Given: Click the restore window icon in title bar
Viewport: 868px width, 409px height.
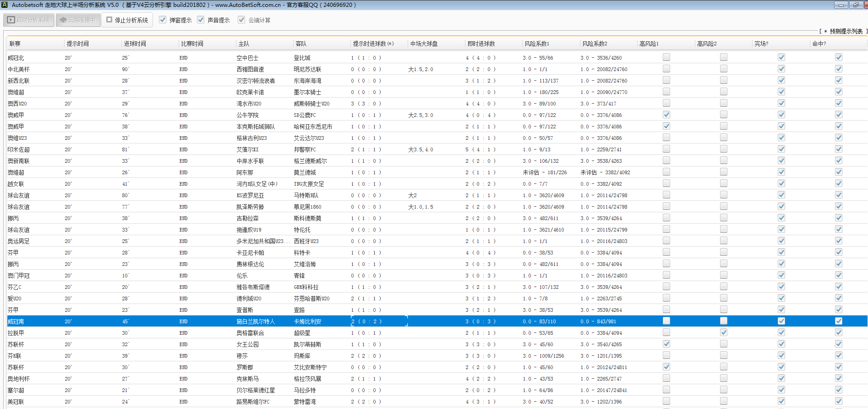Looking at the screenshot, I should point(855,5).
